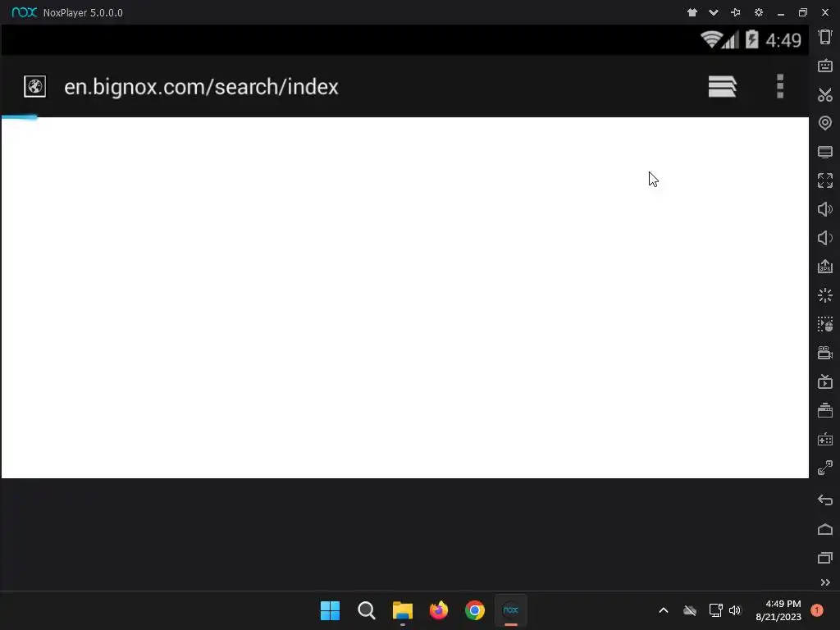Image resolution: width=840 pixels, height=630 pixels.
Task: Pin the NoxPlayer window on top
Action: click(736, 12)
